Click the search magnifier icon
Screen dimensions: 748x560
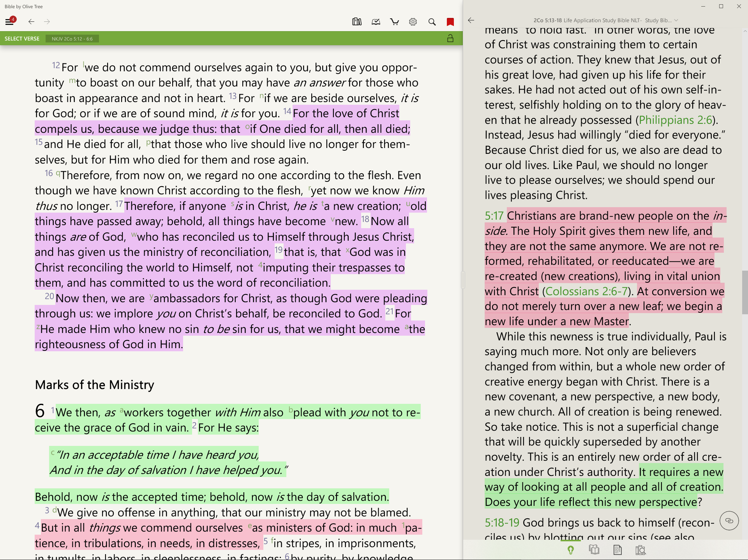(432, 22)
